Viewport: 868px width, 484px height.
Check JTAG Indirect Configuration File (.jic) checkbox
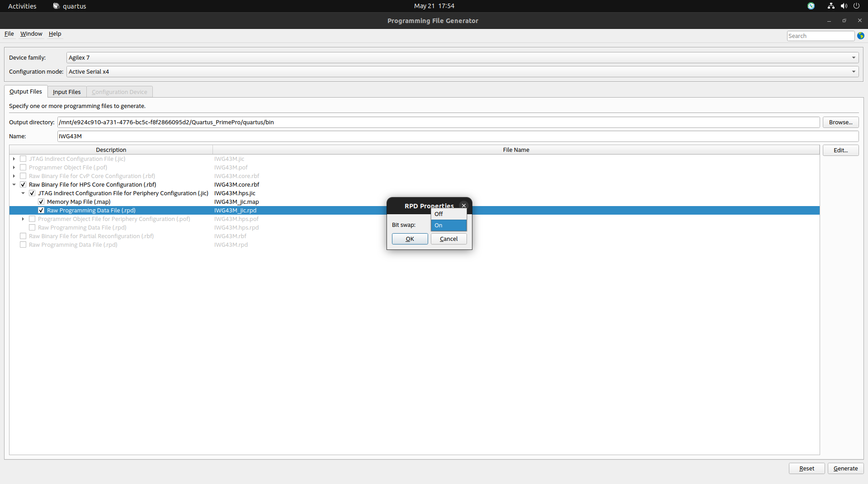click(23, 159)
